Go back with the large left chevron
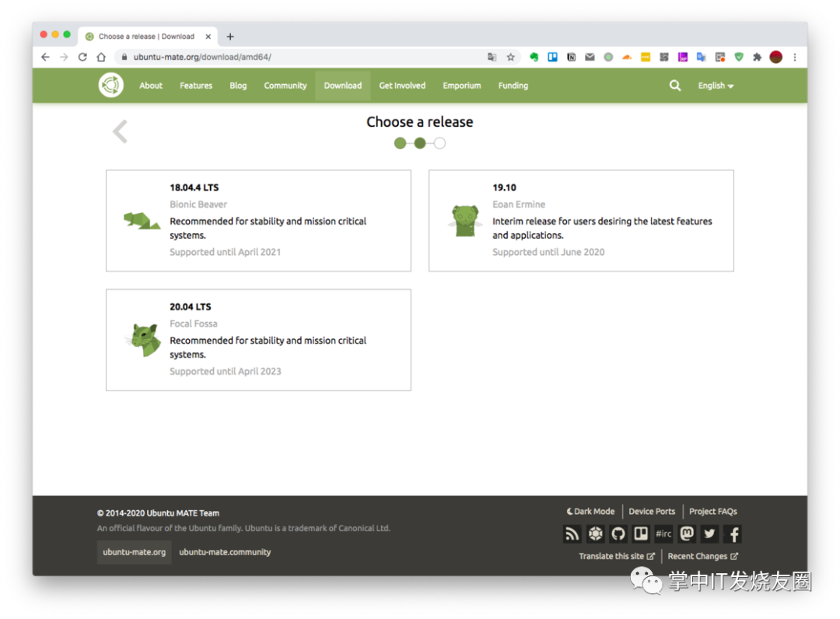Screen dimensions: 840x619 pyautogui.click(x=120, y=131)
